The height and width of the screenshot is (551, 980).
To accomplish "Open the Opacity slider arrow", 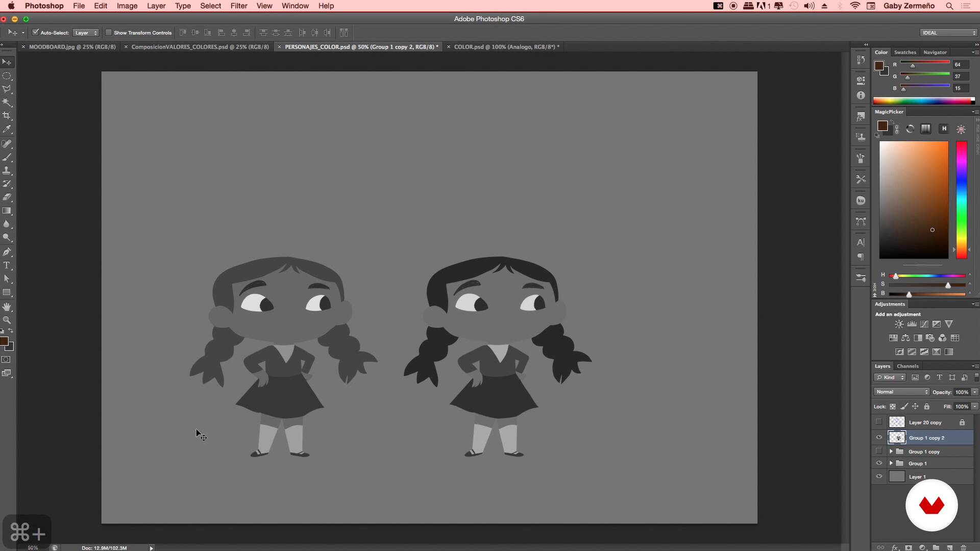I will [x=975, y=392].
